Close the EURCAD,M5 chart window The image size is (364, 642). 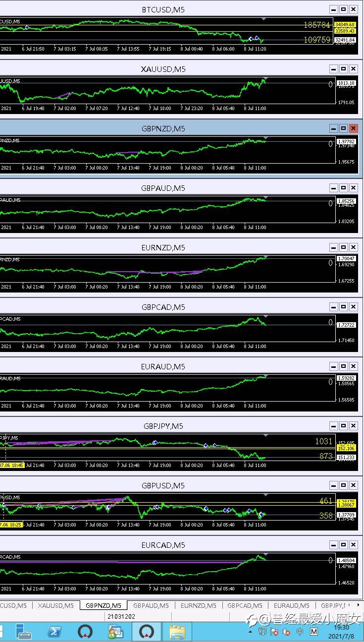(353, 545)
